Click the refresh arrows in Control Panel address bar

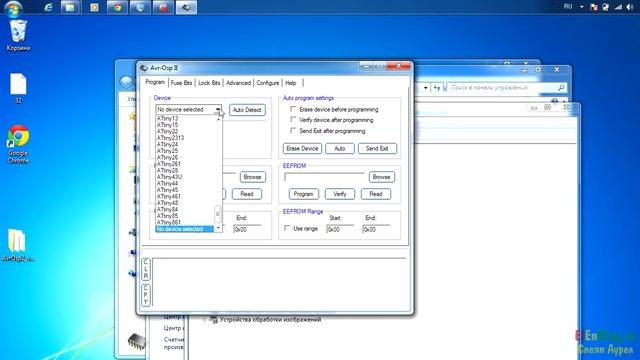pyautogui.click(x=437, y=87)
